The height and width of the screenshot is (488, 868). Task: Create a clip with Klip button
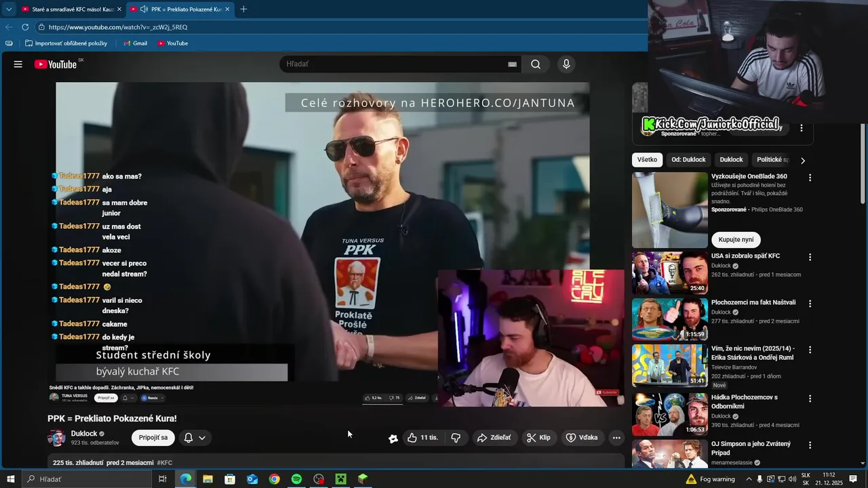(x=539, y=438)
